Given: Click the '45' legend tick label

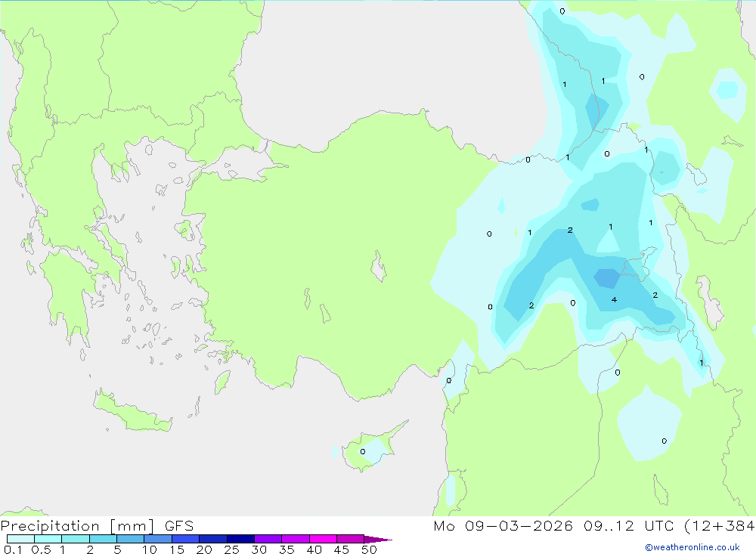Looking at the screenshot, I should [342, 549].
